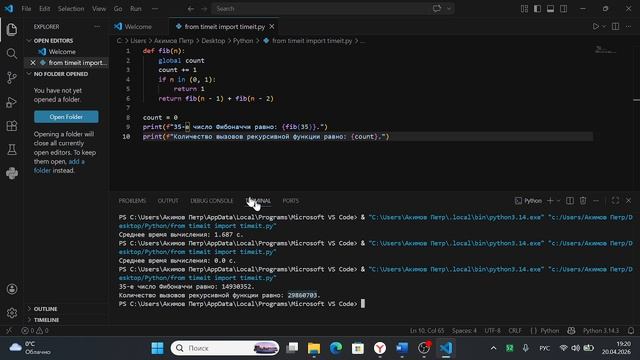640x360 pixels.
Task: Click the Desktop breadcrumb segment
Action: tap(213, 41)
